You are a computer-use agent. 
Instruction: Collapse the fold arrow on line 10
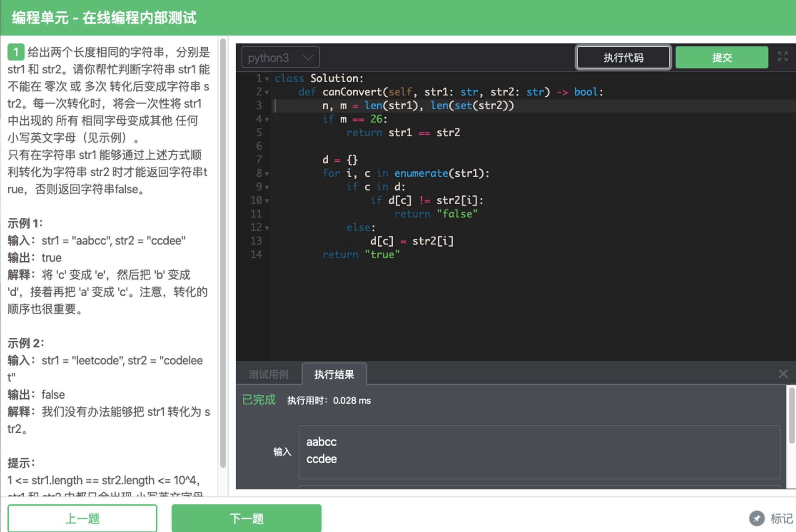[x=267, y=201]
